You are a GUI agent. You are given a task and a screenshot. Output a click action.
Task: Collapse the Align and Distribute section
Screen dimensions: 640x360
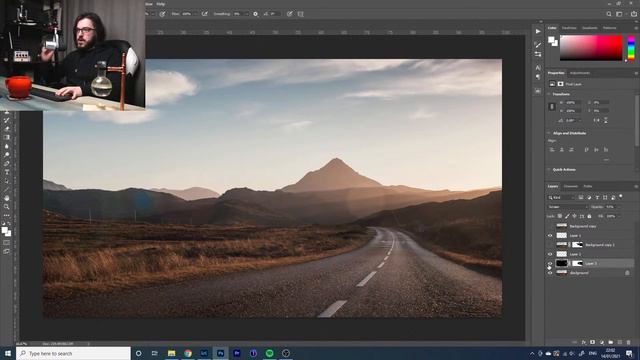[549, 133]
